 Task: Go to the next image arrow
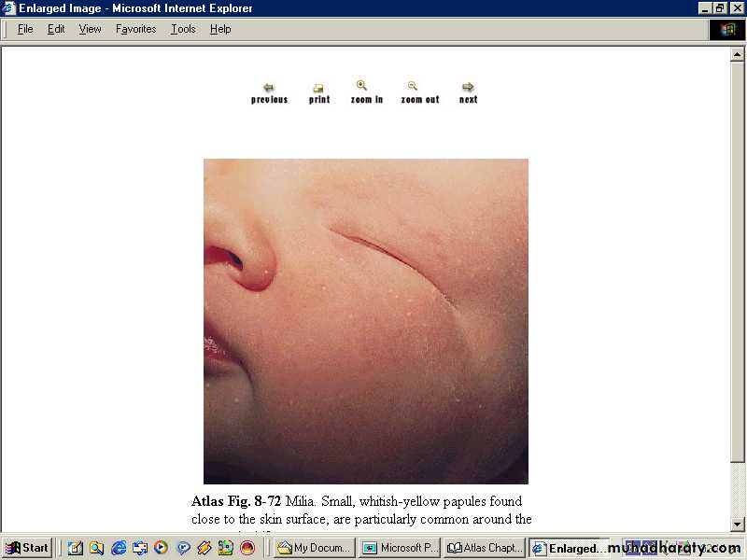click(468, 88)
